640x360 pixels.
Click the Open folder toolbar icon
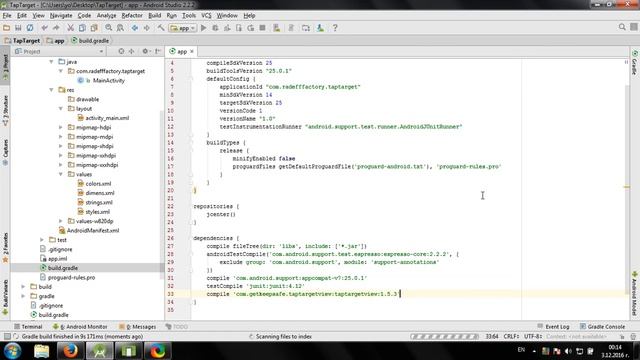[7, 28]
